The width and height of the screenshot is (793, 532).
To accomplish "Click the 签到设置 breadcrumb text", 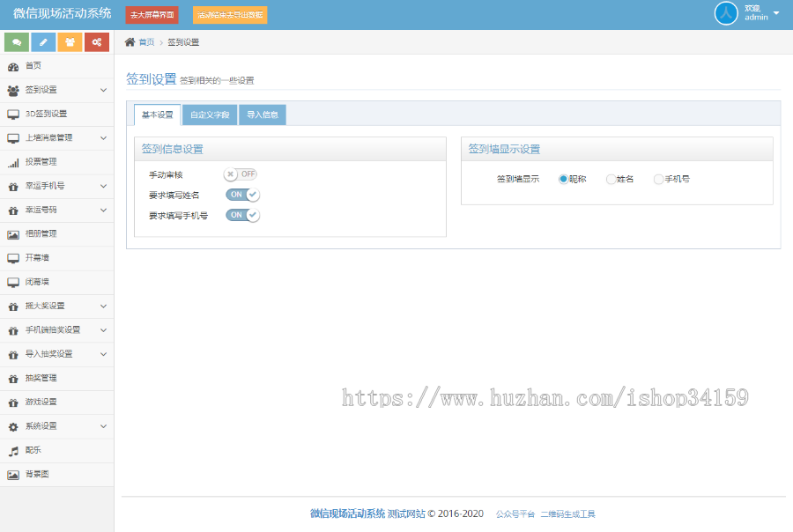I will point(183,42).
